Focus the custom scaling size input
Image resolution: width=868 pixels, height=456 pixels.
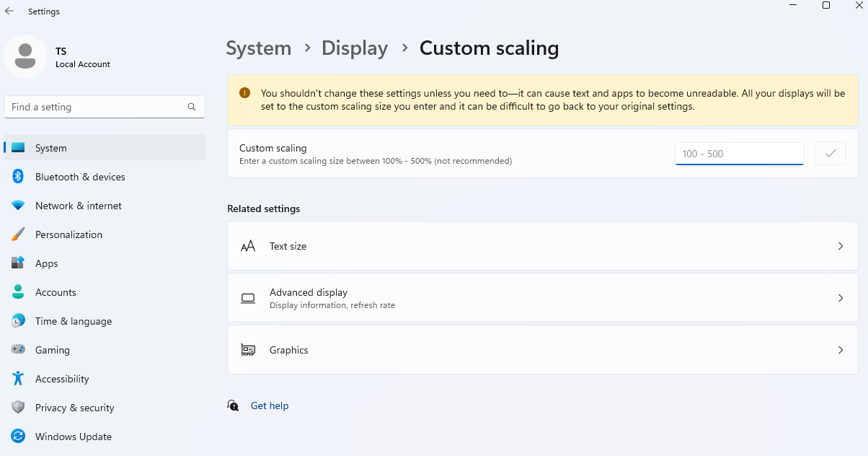point(739,154)
